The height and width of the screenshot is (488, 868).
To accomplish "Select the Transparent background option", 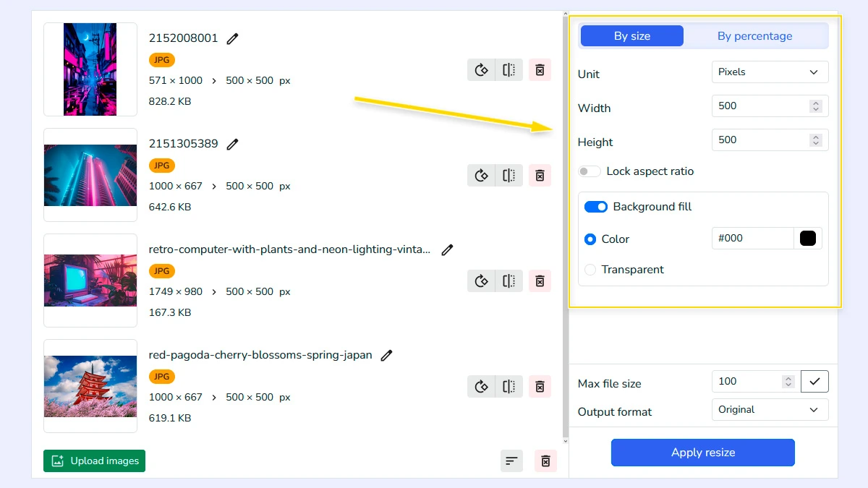I will pyautogui.click(x=590, y=269).
